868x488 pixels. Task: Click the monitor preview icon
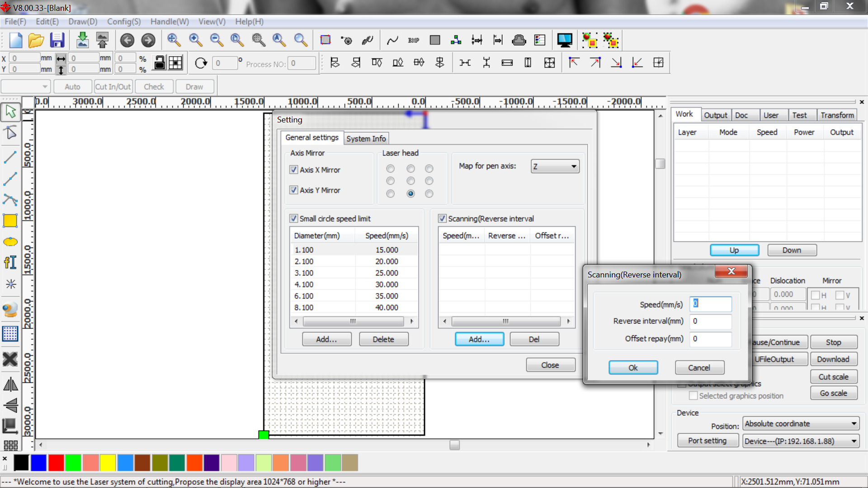point(565,40)
